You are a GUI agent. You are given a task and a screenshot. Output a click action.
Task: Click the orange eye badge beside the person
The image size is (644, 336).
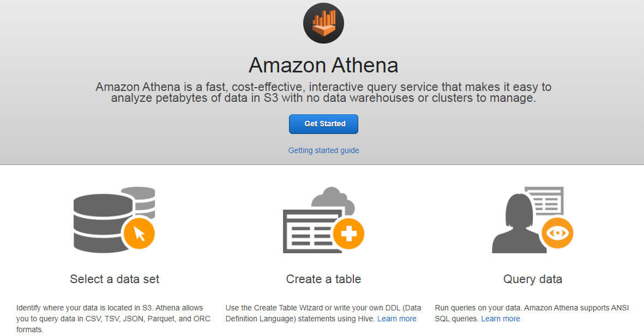coord(557,233)
